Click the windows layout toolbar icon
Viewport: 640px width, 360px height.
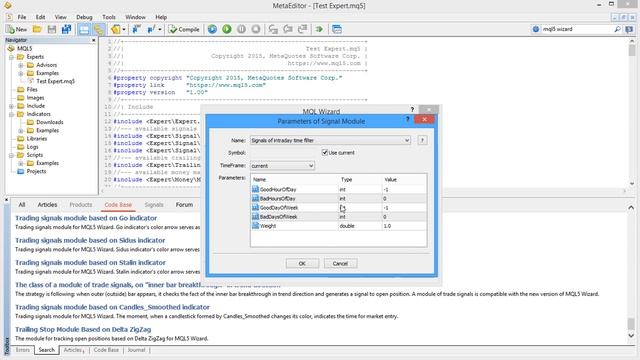[337, 29]
